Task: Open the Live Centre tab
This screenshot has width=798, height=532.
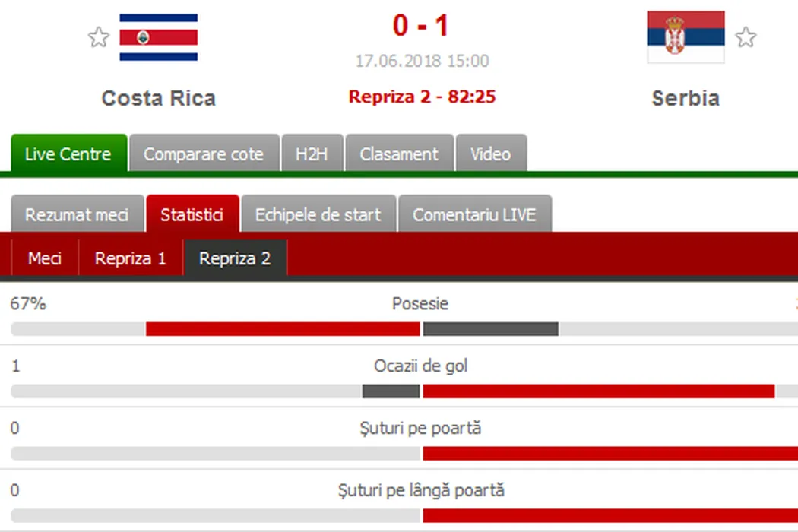Action: click(68, 154)
